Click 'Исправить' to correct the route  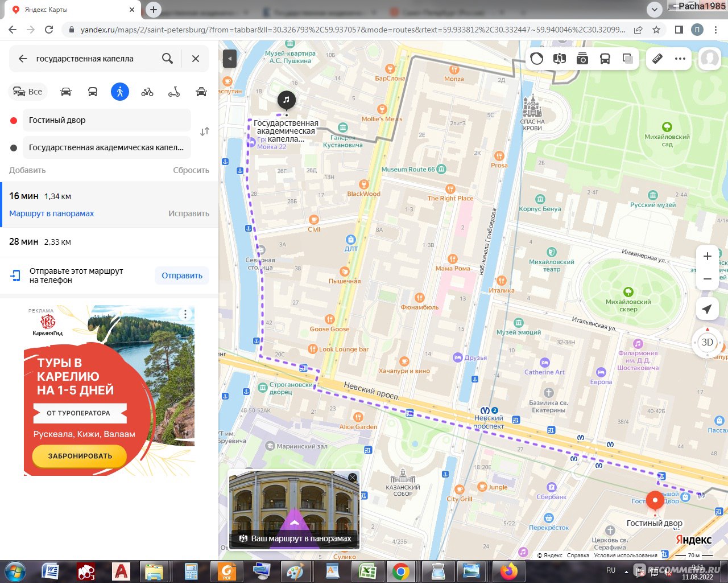[189, 213]
